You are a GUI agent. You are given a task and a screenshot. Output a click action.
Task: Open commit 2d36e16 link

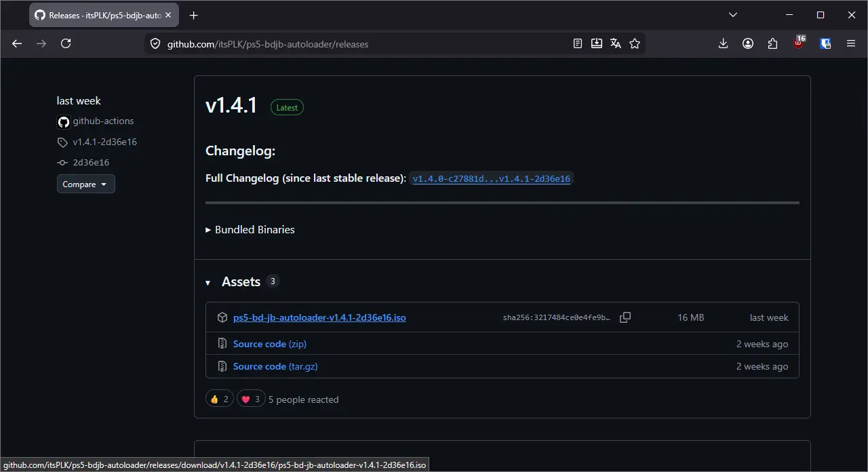click(91, 162)
